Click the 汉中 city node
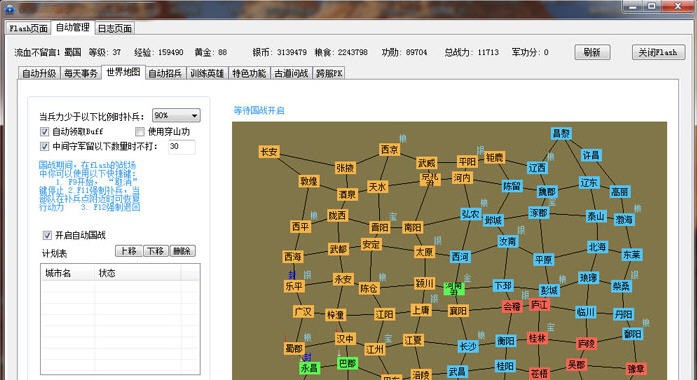Image resolution: width=697 pixels, height=380 pixels. tap(345, 339)
